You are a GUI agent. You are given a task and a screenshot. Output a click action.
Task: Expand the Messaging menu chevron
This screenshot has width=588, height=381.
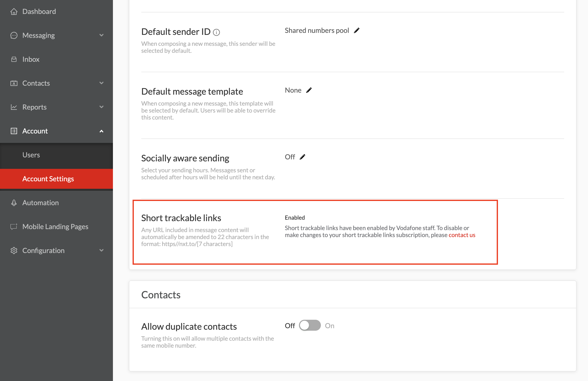tap(101, 35)
